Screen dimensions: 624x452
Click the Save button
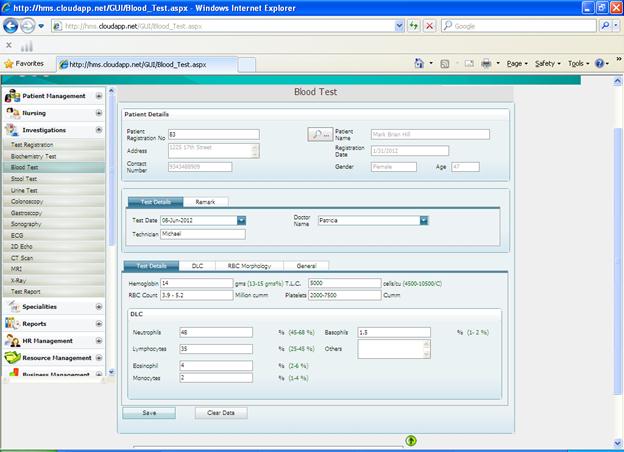click(148, 412)
